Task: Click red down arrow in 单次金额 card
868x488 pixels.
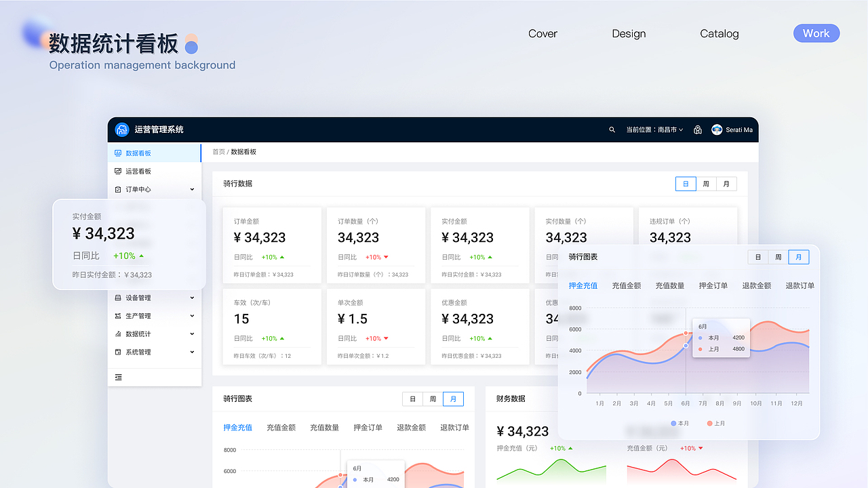Action: coord(386,339)
